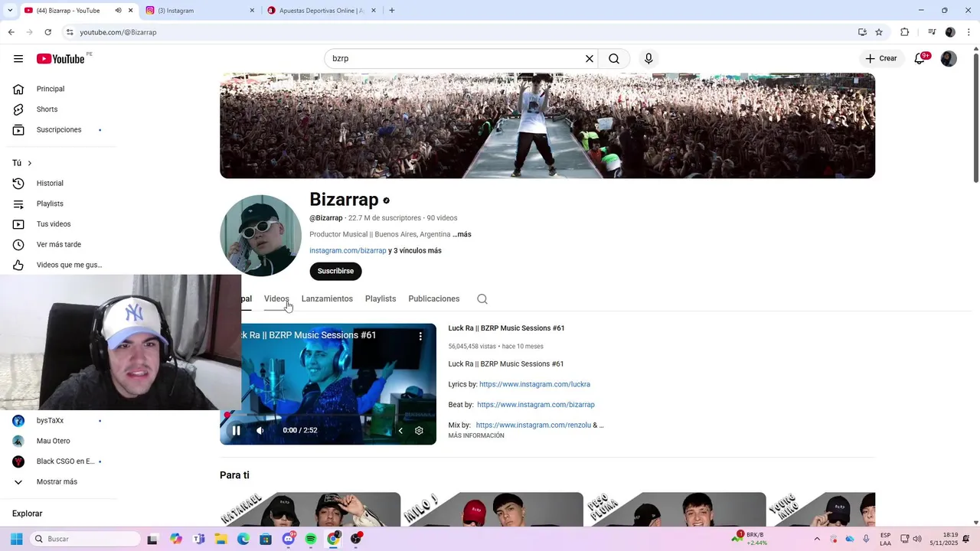Open the Lanzamientos channel tab
This screenshot has height=551, width=980.
pyautogui.click(x=327, y=299)
